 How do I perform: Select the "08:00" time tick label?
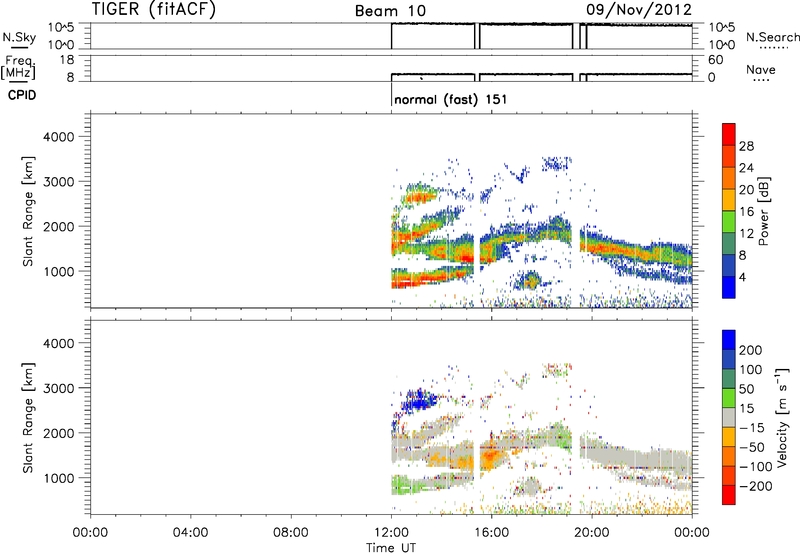pyautogui.click(x=290, y=533)
